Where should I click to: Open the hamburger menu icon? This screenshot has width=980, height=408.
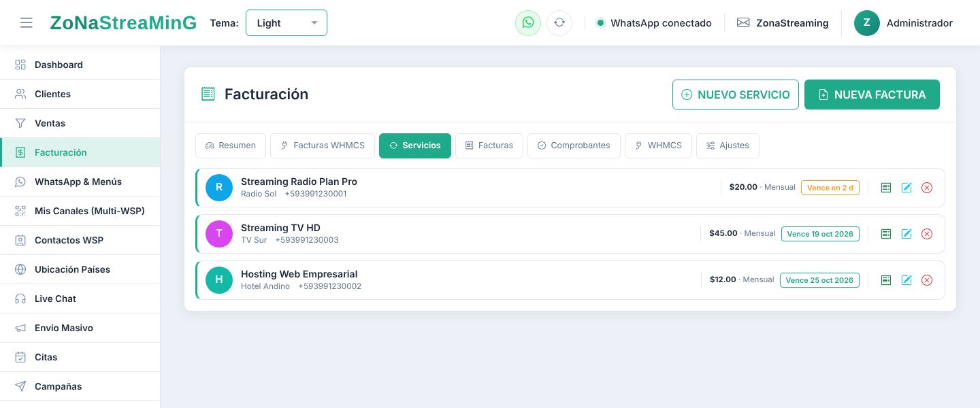pyautogui.click(x=27, y=23)
